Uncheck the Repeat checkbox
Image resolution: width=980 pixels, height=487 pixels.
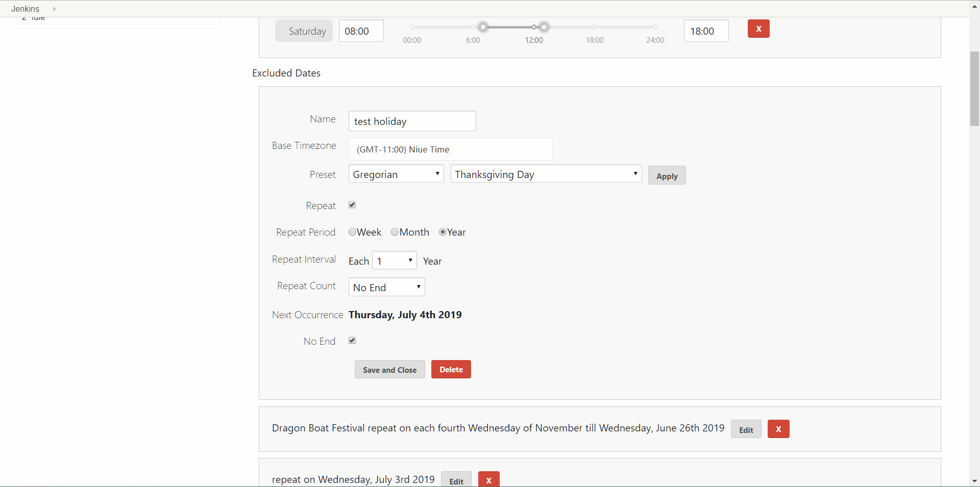click(x=352, y=205)
